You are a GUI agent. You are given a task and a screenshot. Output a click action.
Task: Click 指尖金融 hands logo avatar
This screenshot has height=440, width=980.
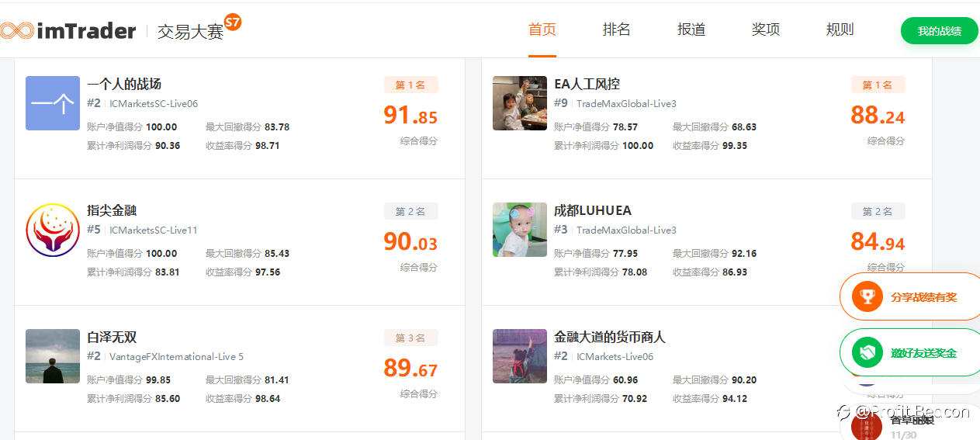(x=53, y=230)
